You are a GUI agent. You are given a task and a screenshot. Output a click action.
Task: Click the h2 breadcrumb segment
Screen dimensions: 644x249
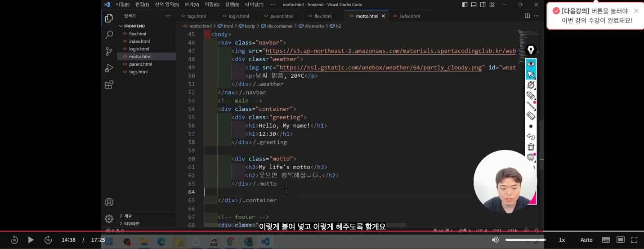335,26
